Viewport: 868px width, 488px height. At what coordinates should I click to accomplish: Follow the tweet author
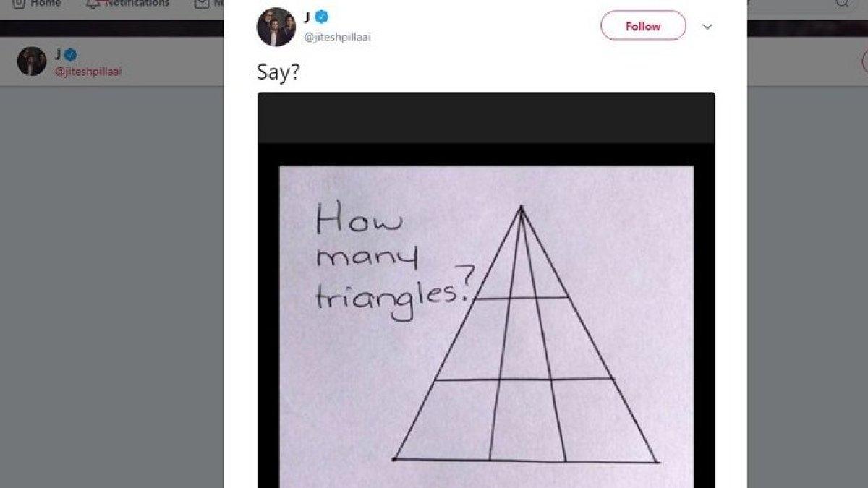click(x=643, y=26)
